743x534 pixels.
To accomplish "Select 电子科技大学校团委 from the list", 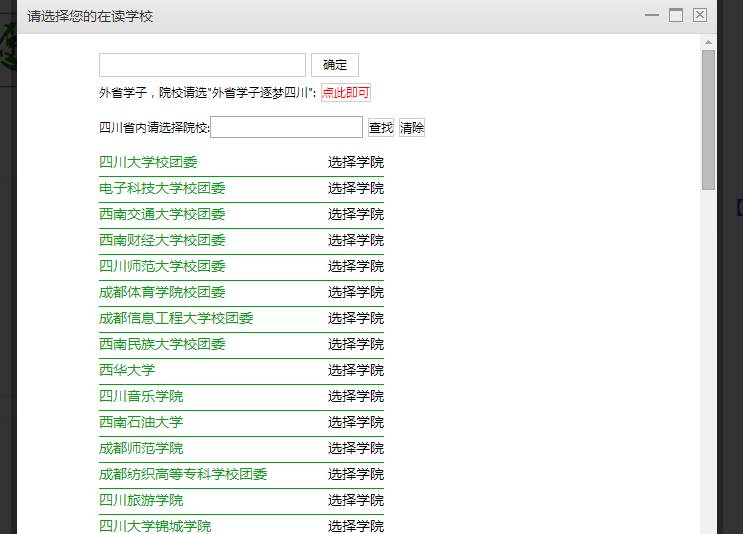I will coord(162,188).
